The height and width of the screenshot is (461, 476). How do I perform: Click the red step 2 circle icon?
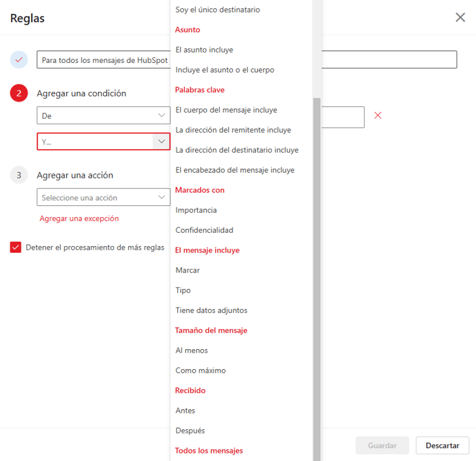click(19, 93)
